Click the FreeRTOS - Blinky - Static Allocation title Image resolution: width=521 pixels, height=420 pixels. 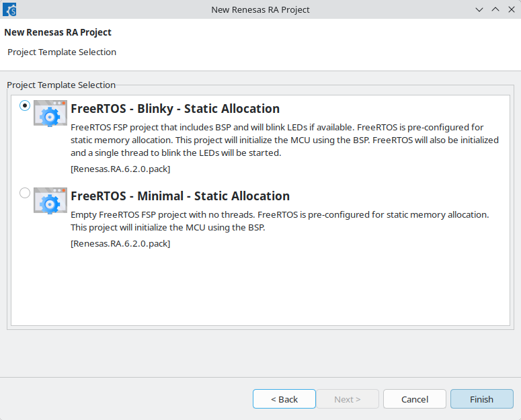(x=175, y=109)
